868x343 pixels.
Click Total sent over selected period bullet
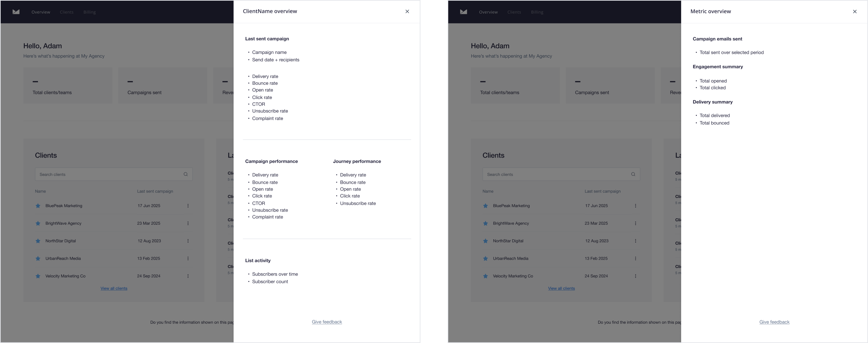pyautogui.click(x=732, y=53)
